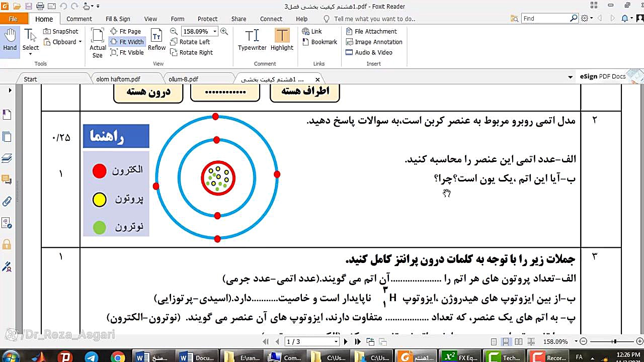
Task: Activate the Highlight tool
Action: point(282,40)
